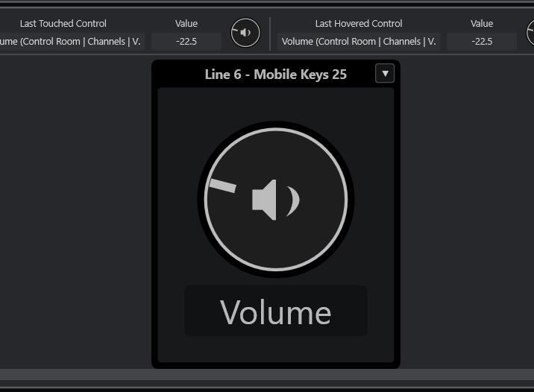Click the Value heading above Last Hovered value

point(482,24)
